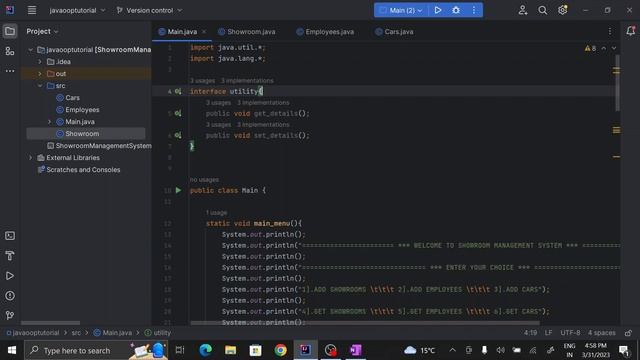Viewport: 640px width, 360px height.
Task: Click implementations gutter icon beside set_details
Action: (x=178, y=135)
